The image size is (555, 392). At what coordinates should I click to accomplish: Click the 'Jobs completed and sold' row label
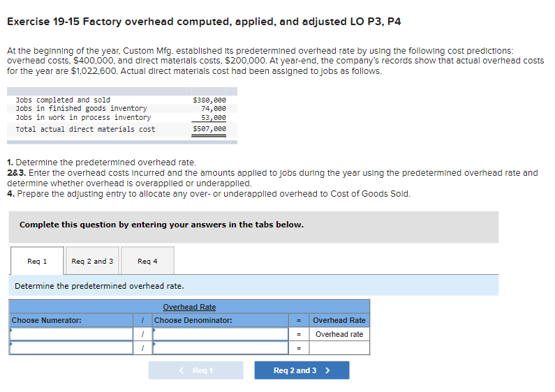tap(63, 100)
